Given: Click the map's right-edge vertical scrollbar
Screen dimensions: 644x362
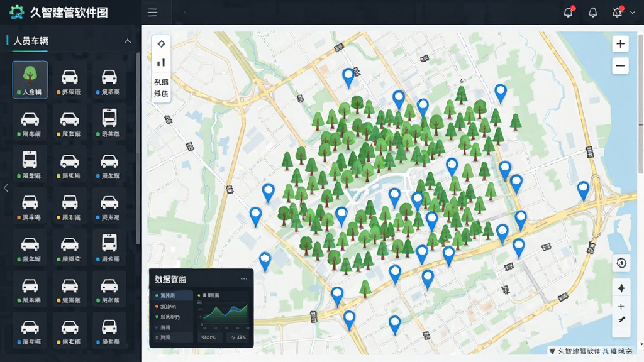Looking at the screenshot, I should [641, 102].
